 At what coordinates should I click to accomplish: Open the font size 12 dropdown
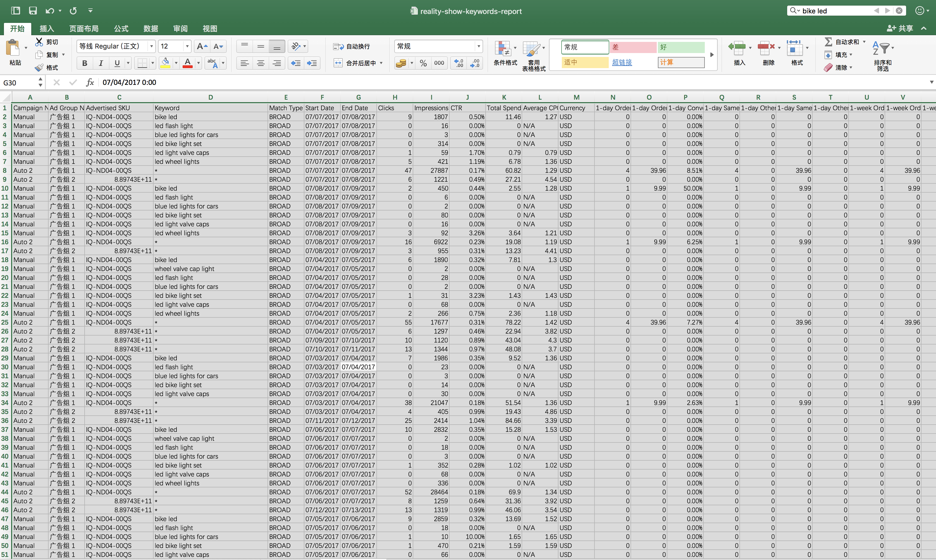[x=187, y=46]
